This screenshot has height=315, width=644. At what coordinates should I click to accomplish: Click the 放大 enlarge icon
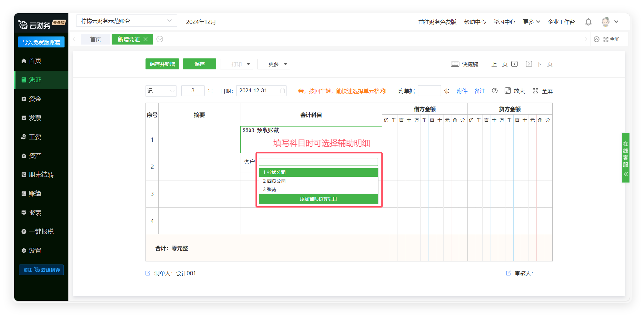508,91
